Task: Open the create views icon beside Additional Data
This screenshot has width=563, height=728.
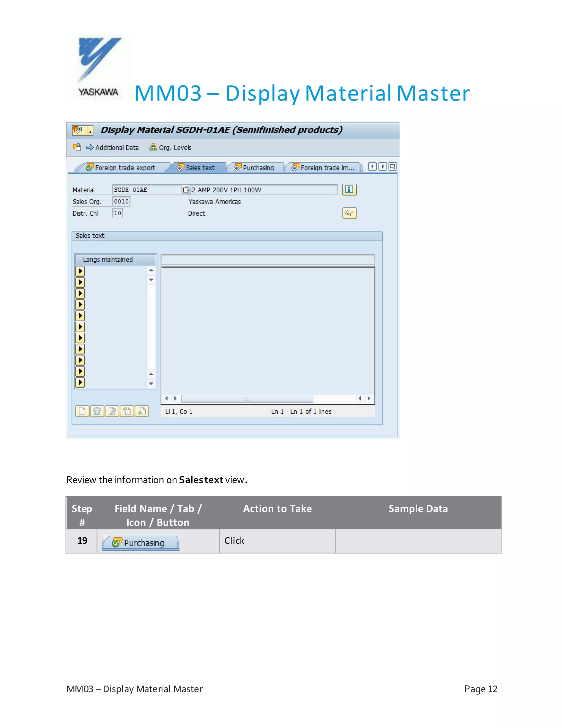Action: point(77,147)
